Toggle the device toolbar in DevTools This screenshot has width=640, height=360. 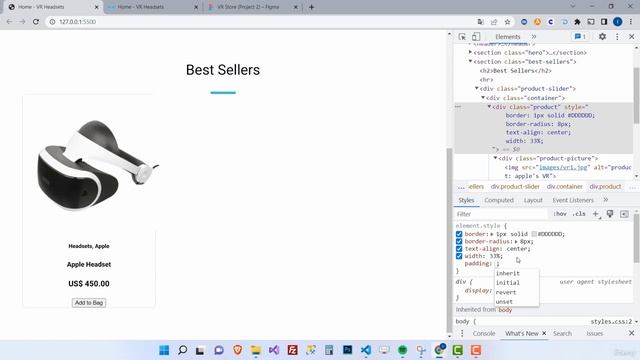click(476, 37)
